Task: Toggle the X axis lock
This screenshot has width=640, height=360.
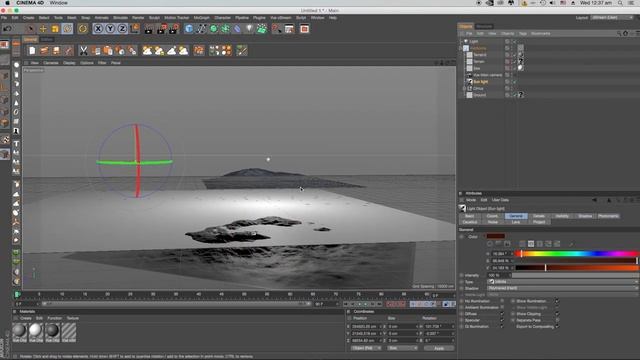Action: click(x=98, y=29)
